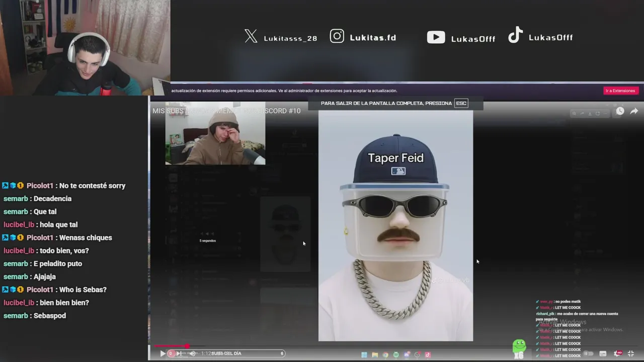Click the LukasOfff handle next to TikTok

pos(550,37)
